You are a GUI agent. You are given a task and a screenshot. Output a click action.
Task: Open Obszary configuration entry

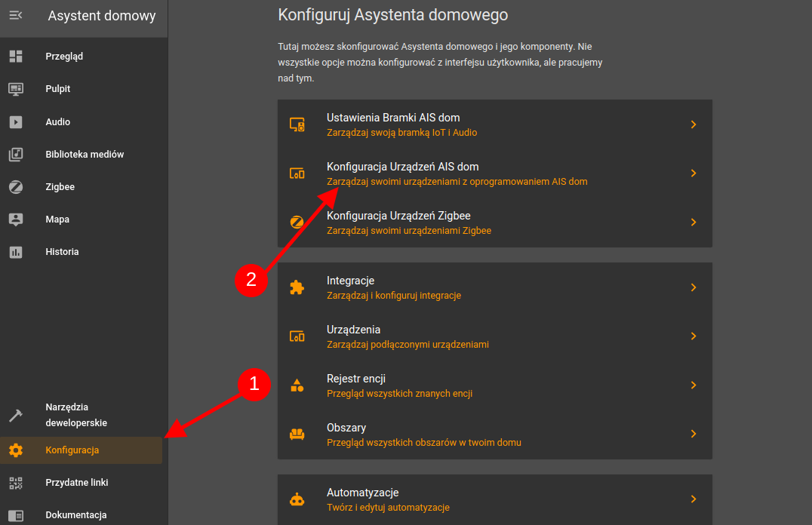494,434
